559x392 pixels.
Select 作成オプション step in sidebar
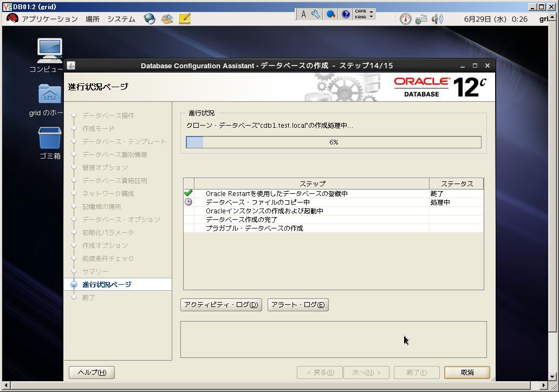click(105, 245)
